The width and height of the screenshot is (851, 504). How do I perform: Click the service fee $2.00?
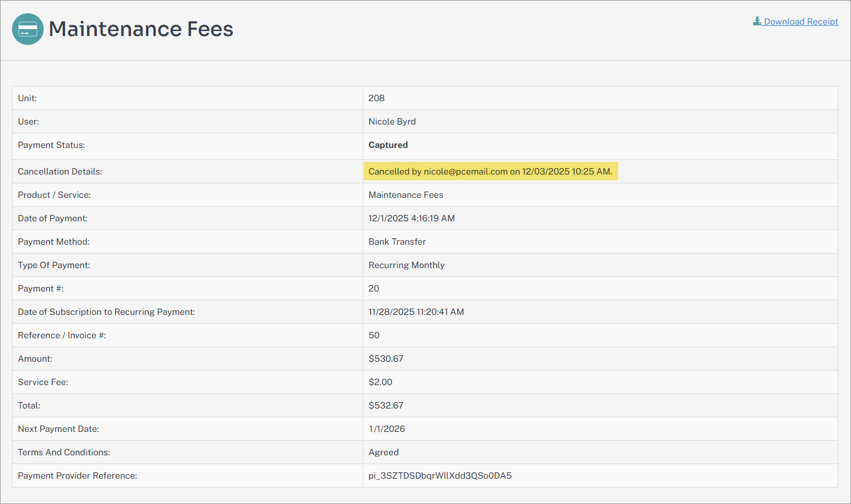[380, 382]
